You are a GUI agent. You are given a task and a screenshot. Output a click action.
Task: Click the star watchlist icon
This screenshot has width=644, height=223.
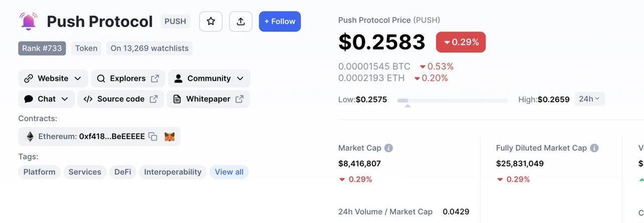210,22
